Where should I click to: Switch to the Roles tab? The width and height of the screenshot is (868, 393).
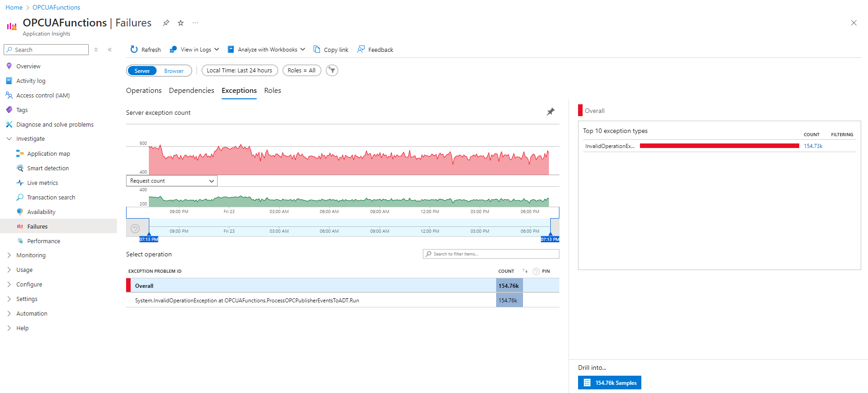(273, 91)
